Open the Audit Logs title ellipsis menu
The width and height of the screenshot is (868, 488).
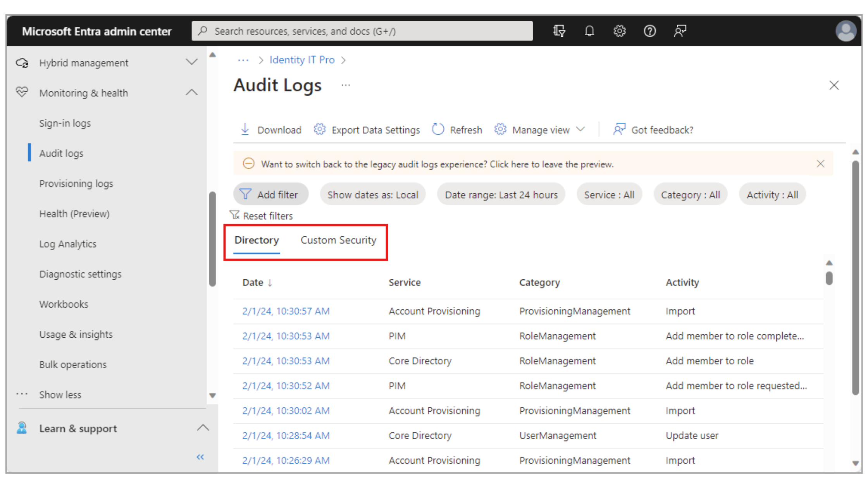point(346,85)
